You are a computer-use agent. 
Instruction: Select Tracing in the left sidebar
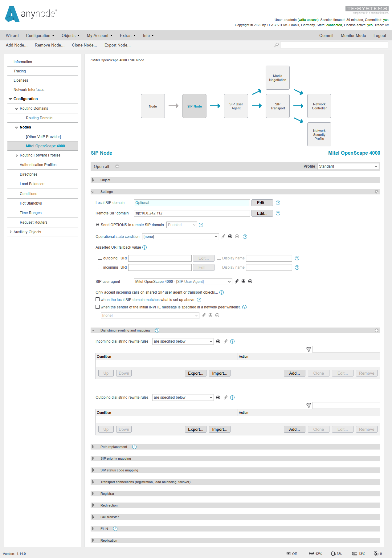pyautogui.click(x=20, y=71)
